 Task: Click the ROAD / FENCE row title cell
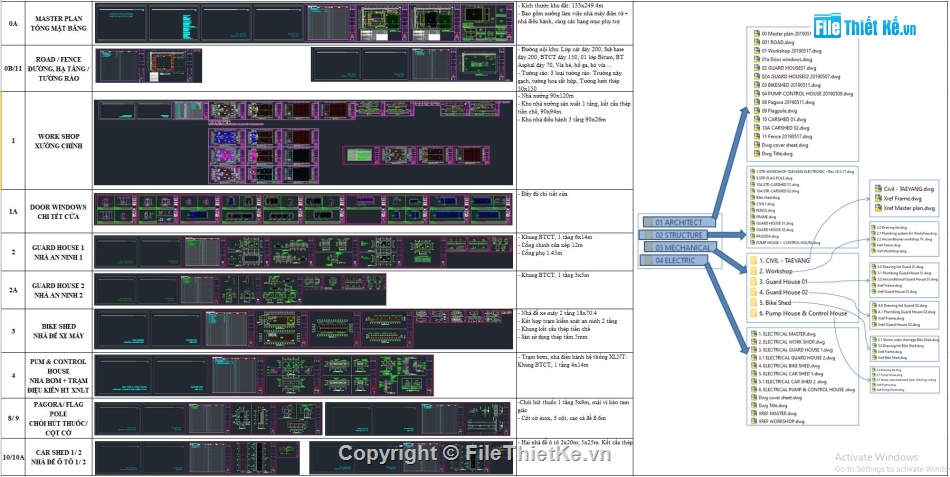coord(61,68)
